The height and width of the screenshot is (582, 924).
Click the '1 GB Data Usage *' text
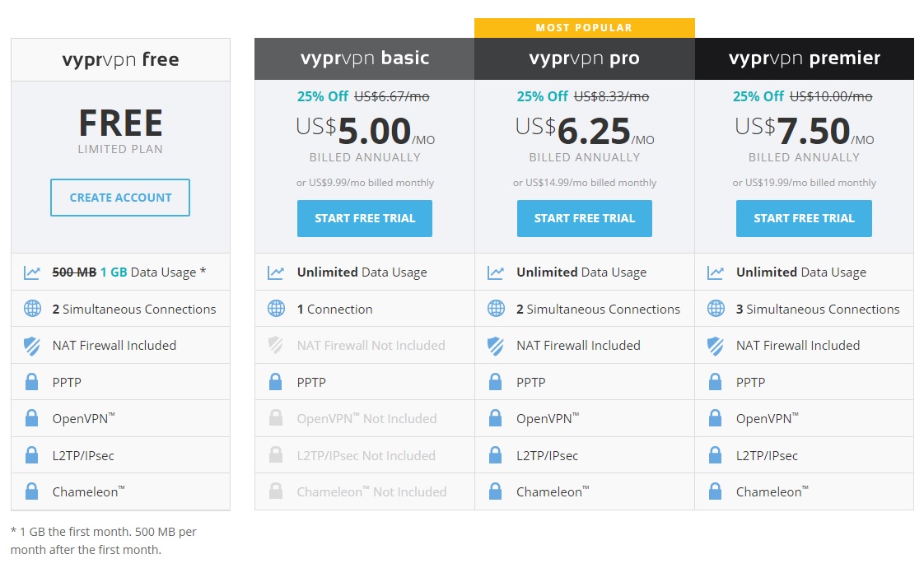coord(153,272)
